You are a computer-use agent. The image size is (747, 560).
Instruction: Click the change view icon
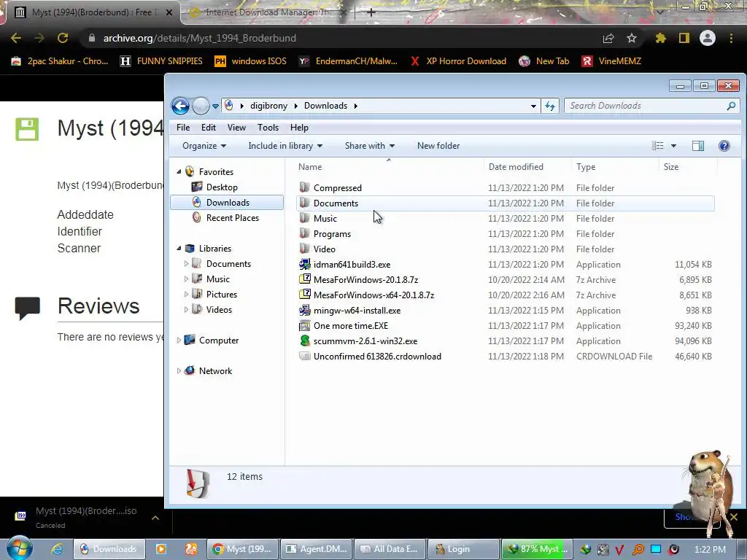tap(658, 146)
